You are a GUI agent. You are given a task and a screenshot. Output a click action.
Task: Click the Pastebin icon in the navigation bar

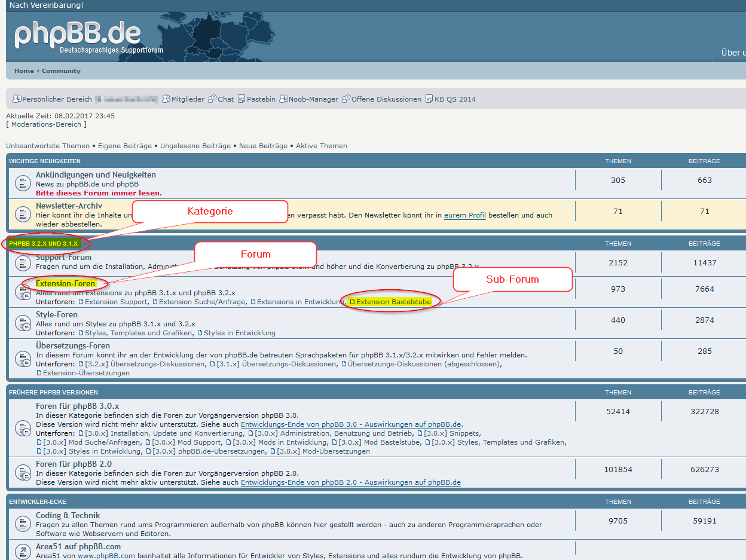(x=241, y=99)
